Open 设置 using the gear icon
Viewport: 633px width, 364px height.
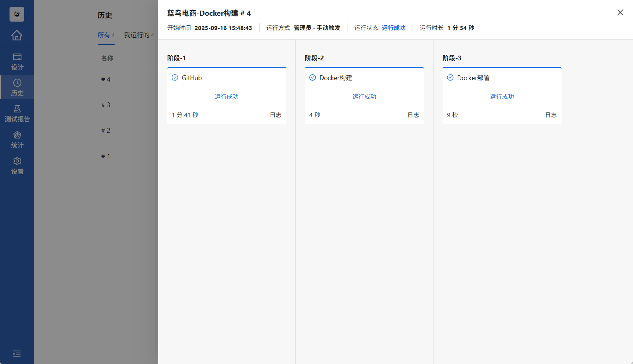click(x=17, y=165)
